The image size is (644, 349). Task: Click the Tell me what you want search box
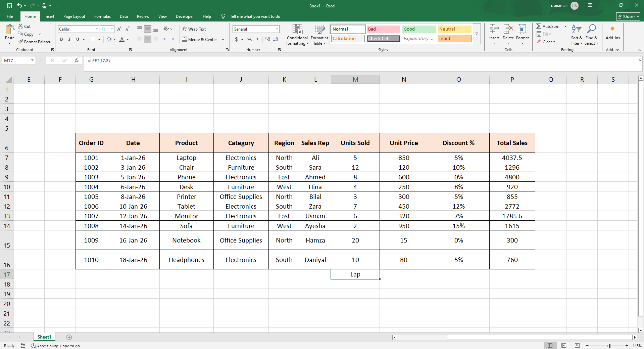pyautogui.click(x=255, y=16)
